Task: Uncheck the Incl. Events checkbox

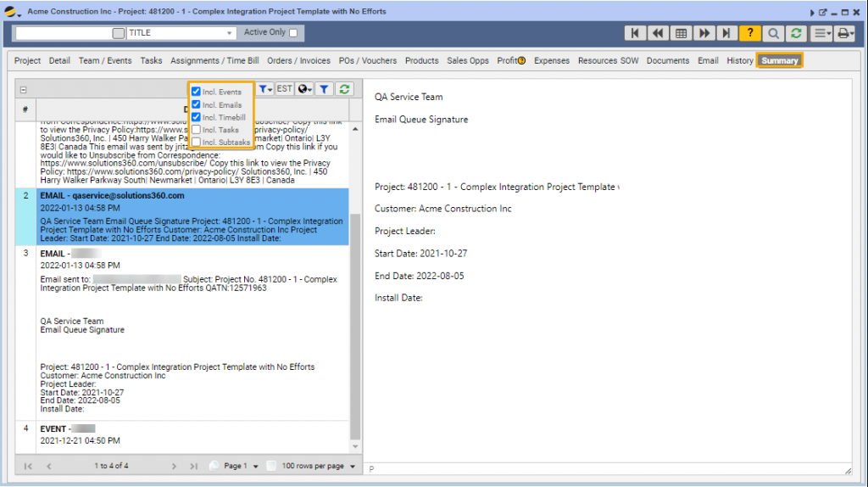Action: (x=196, y=92)
